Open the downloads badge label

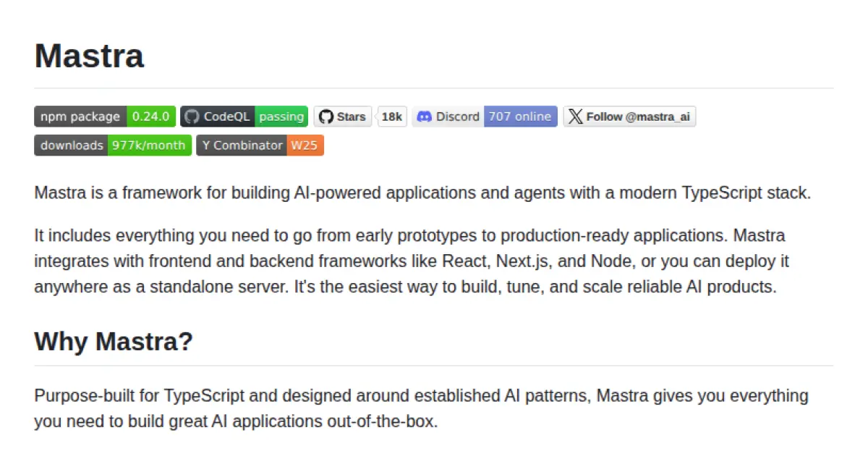point(72,145)
